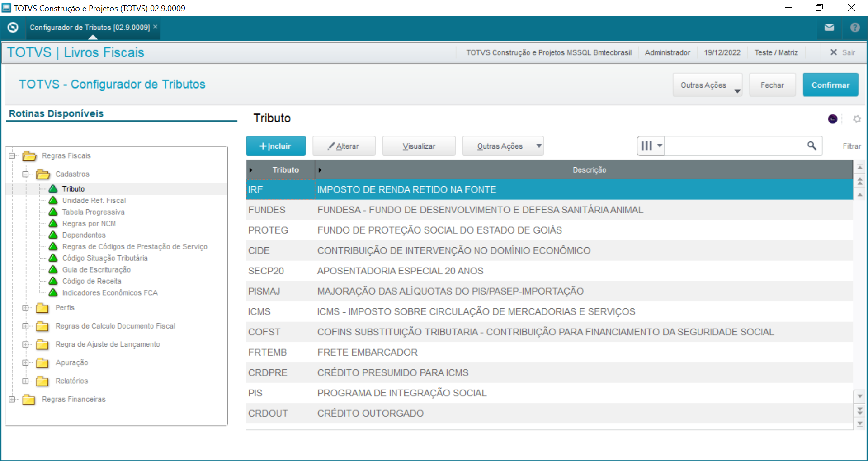
Task: Select the Relatórios folder icon
Action: (x=42, y=381)
